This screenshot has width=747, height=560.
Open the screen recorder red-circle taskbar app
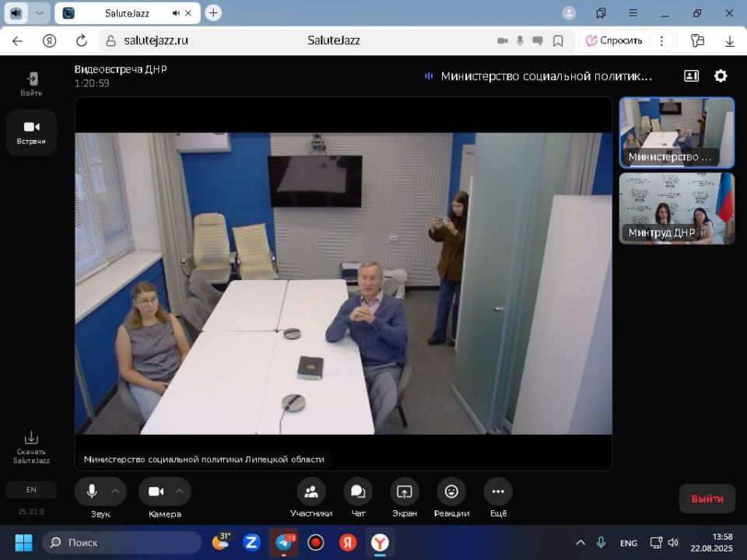(x=315, y=542)
